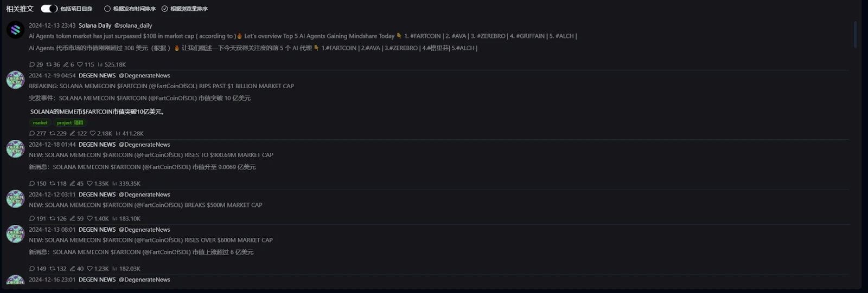The height and width of the screenshot is (293, 868).
Task: Open @DegenerateNews handle on 2024-12-19 04:54 tweet
Action: point(144,76)
